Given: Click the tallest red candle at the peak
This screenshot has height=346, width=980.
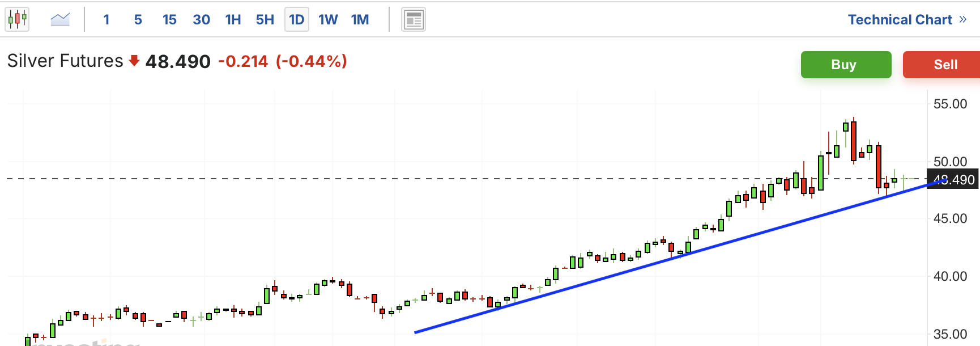Looking at the screenshot, I should (854, 141).
